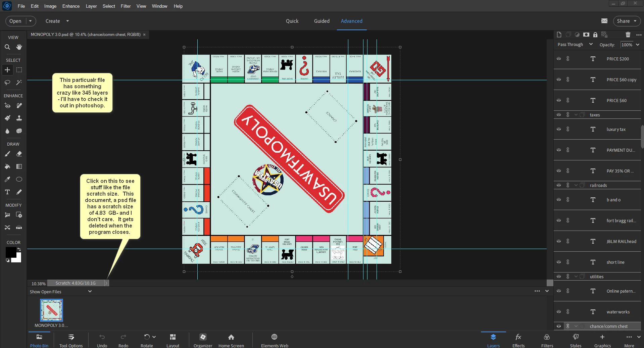Image resolution: width=644 pixels, height=348 pixels.
Task: Select the Move tool
Action: click(7, 70)
